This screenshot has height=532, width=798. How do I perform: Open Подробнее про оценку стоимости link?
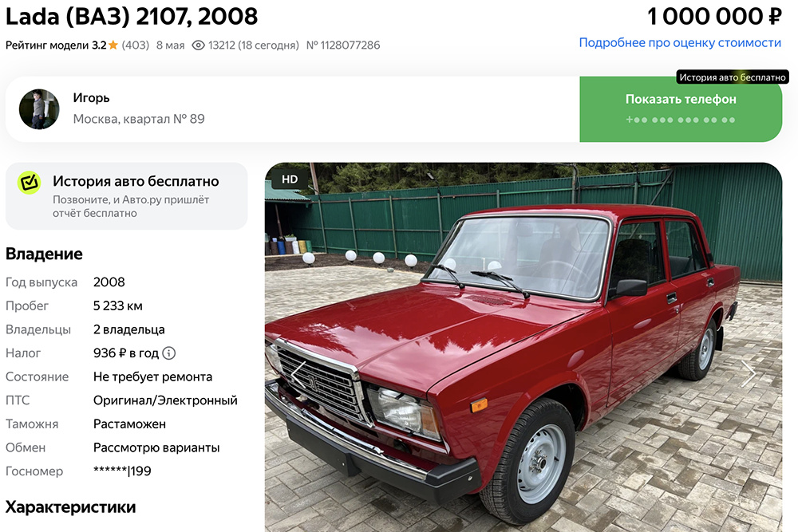point(680,43)
